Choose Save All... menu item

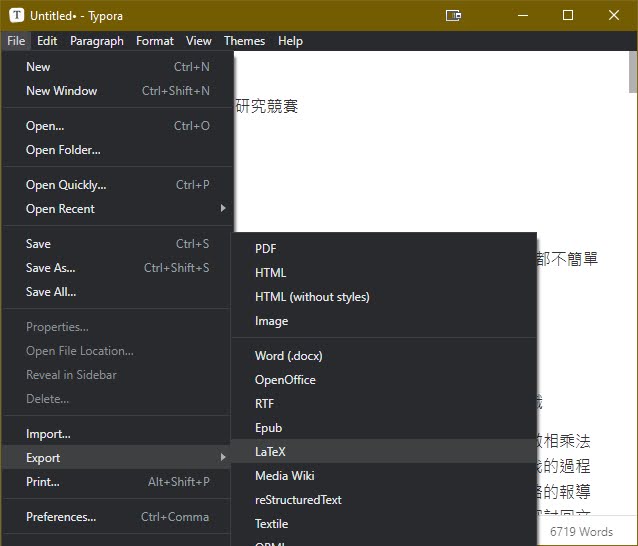pos(118,292)
